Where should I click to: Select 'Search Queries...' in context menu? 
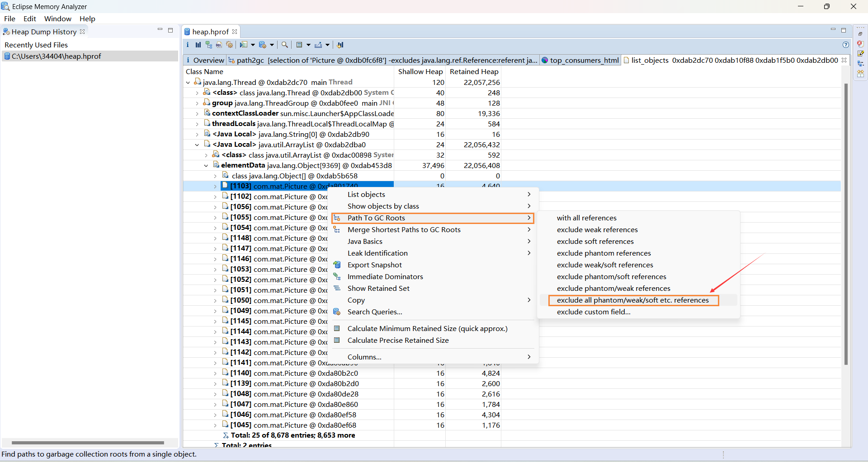pos(374,312)
